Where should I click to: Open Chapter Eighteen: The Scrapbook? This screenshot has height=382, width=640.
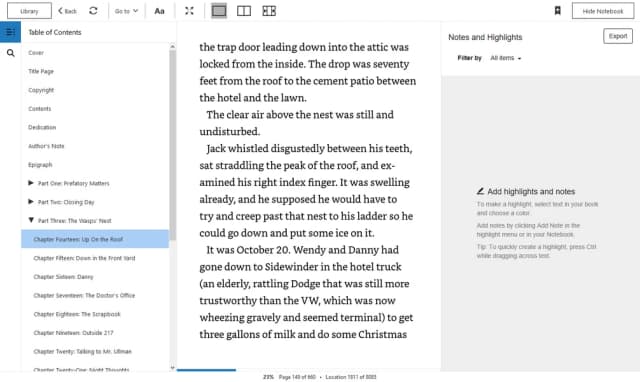tap(77, 314)
